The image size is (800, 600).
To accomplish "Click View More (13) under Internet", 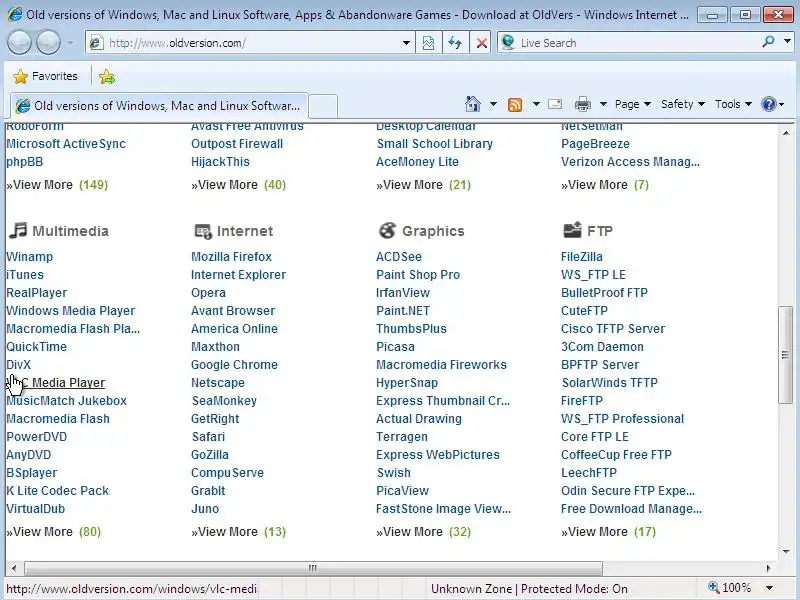I will pyautogui.click(x=238, y=532).
